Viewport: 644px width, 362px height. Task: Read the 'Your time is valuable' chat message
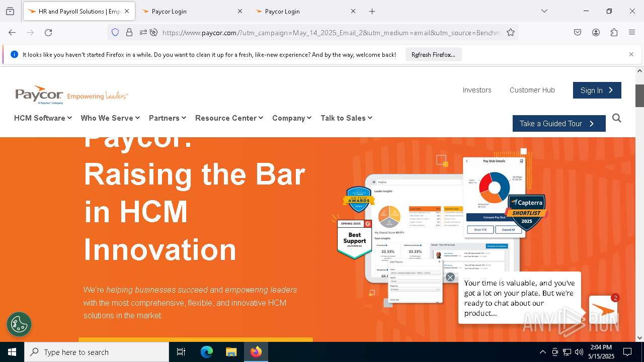[x=520, y=298]
